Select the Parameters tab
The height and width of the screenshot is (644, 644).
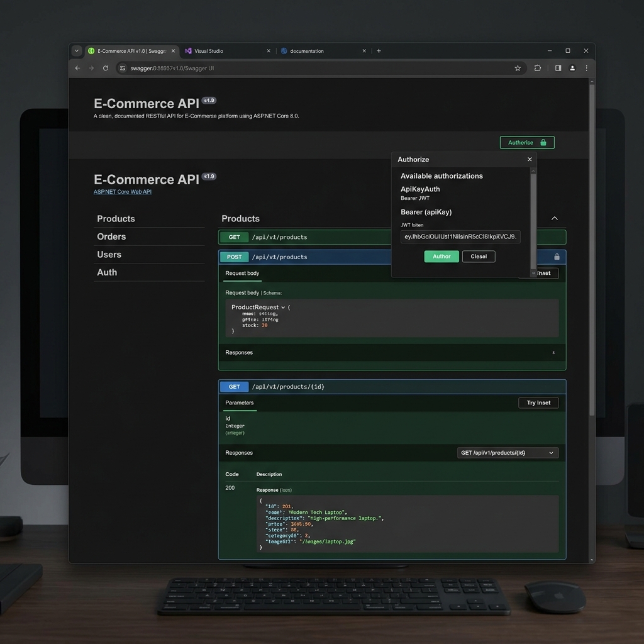point(240,403)
